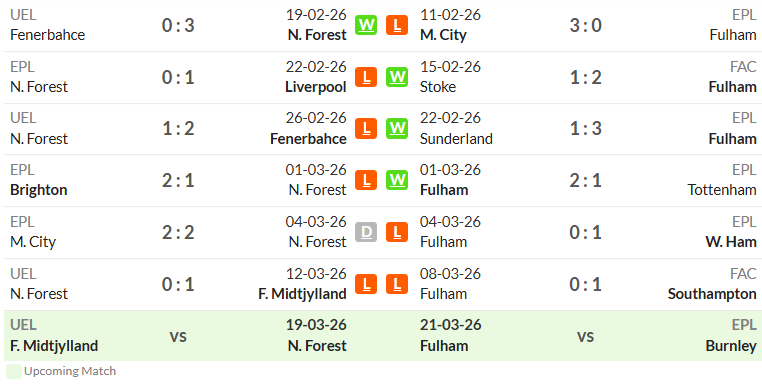762x391 pixels.
Task: Click the orange L badge next to Liverpool
Action: (x=366, y=77)
